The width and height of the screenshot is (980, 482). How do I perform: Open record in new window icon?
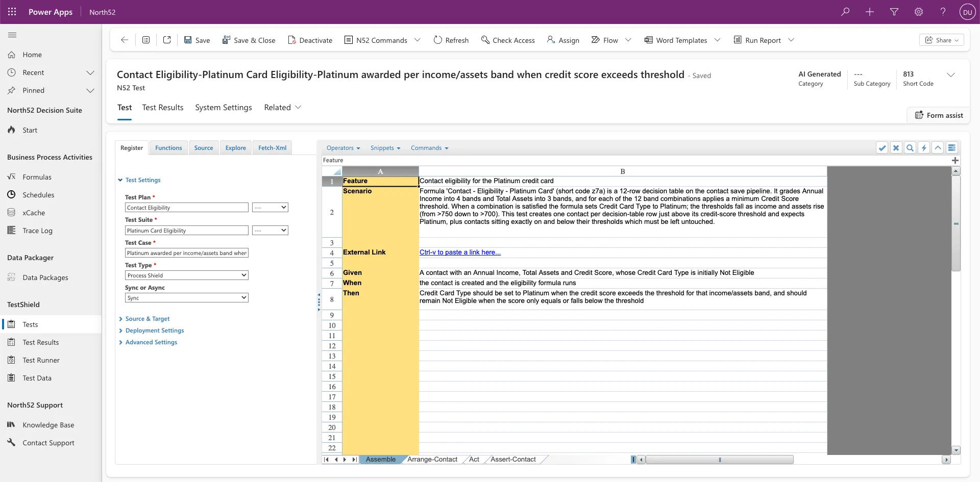167,40
